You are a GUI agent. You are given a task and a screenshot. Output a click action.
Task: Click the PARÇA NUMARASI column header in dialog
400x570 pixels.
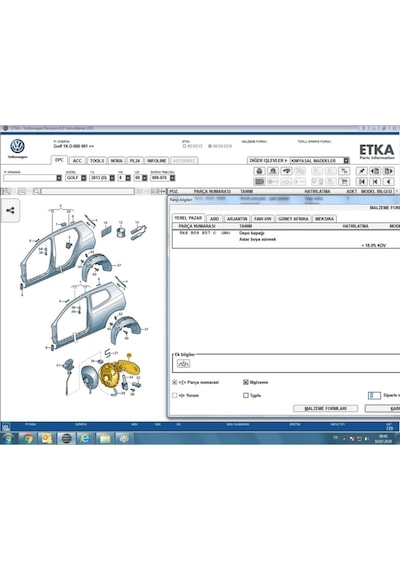[x=197, y=226]
